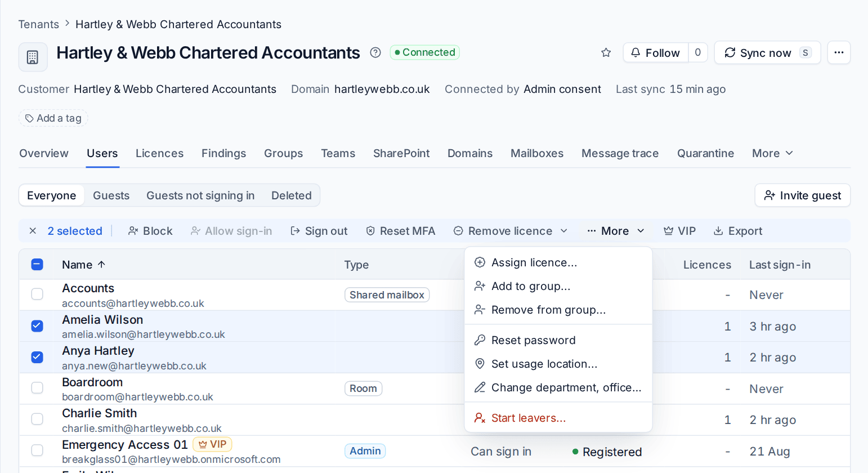
Task: Click the Follow button
Action: 655,52
